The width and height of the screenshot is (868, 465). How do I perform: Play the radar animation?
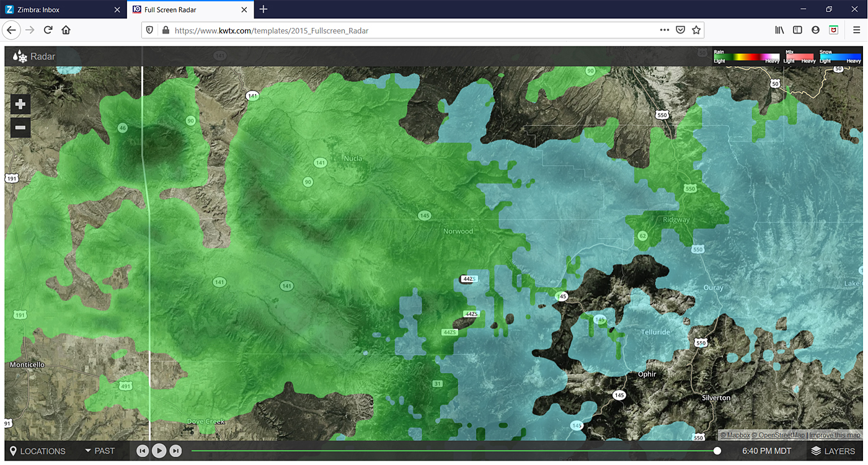(159, 451)
